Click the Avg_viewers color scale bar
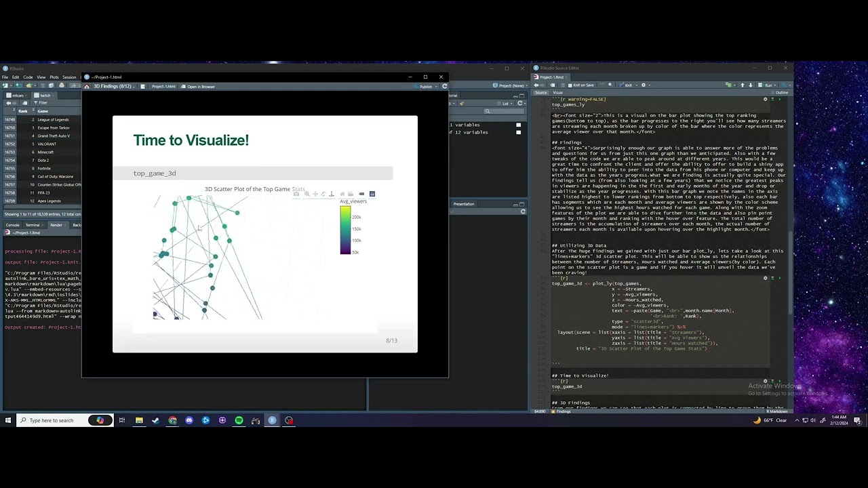868x488 pixels. (x=345, y=230)
